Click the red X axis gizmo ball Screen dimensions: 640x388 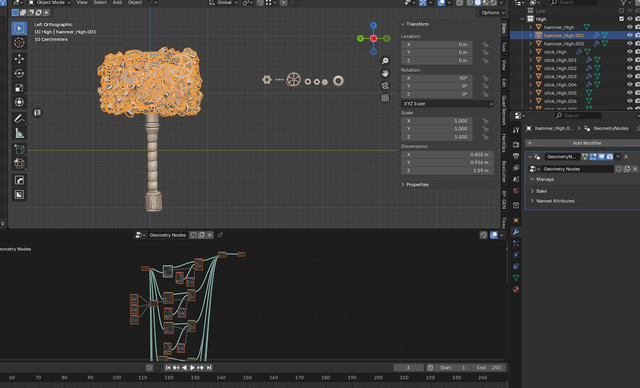[373, 38]
